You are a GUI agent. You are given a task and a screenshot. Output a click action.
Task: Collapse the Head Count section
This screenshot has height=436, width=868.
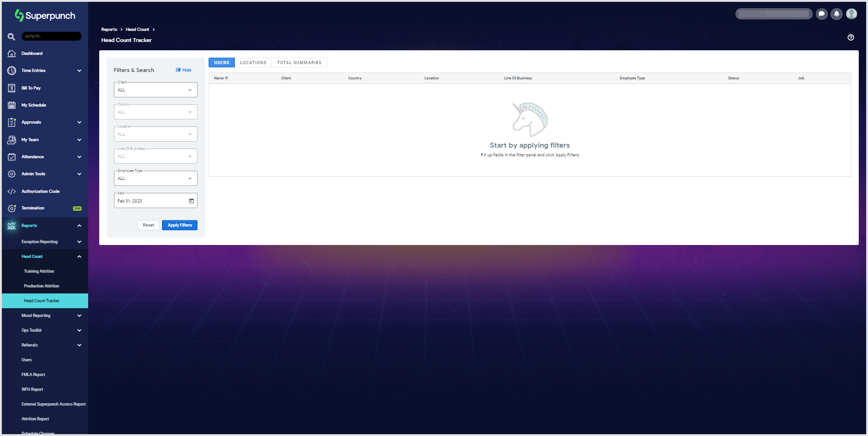point(79,256)
